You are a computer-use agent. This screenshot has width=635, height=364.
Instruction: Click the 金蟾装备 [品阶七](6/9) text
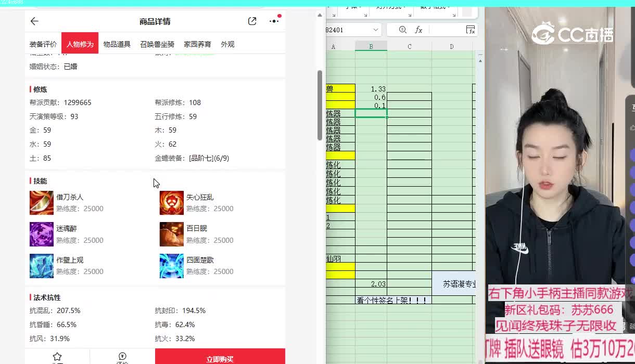click(192, 158)
